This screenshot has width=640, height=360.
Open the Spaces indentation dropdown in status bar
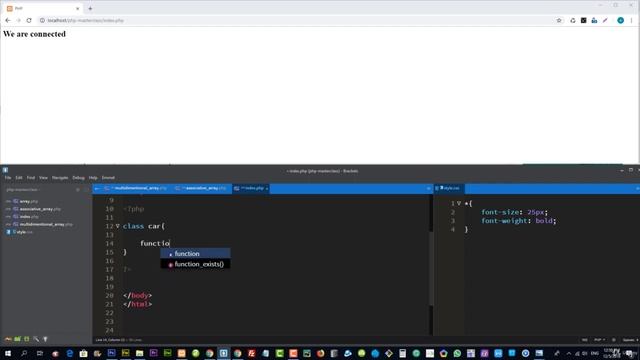[x=630, y=340]
